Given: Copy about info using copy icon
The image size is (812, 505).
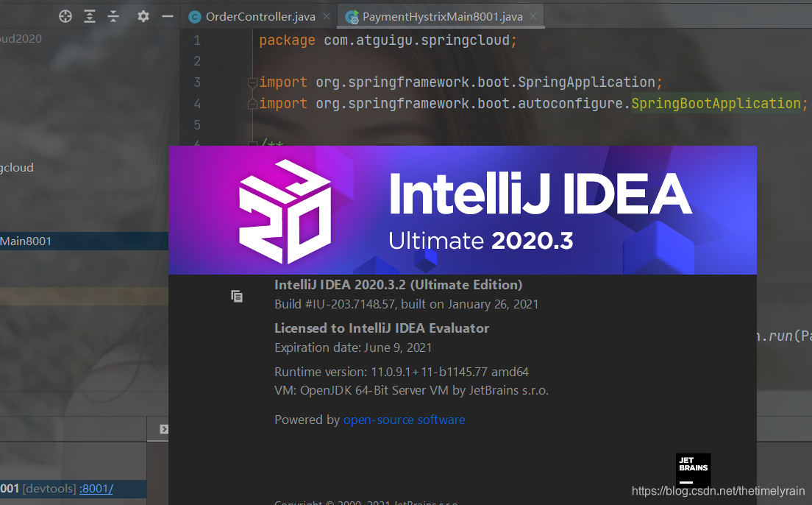Looking at the screenshot, I should point(237,296).
